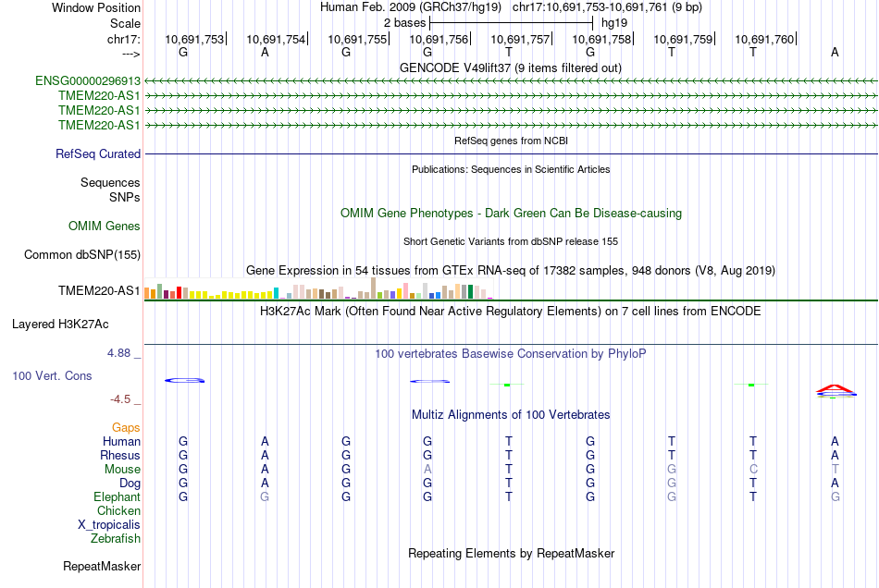The image size is (879, 588).
Task: Select the middle TMEM220-AS1 GENCODE transcript label
Action: 99,110
